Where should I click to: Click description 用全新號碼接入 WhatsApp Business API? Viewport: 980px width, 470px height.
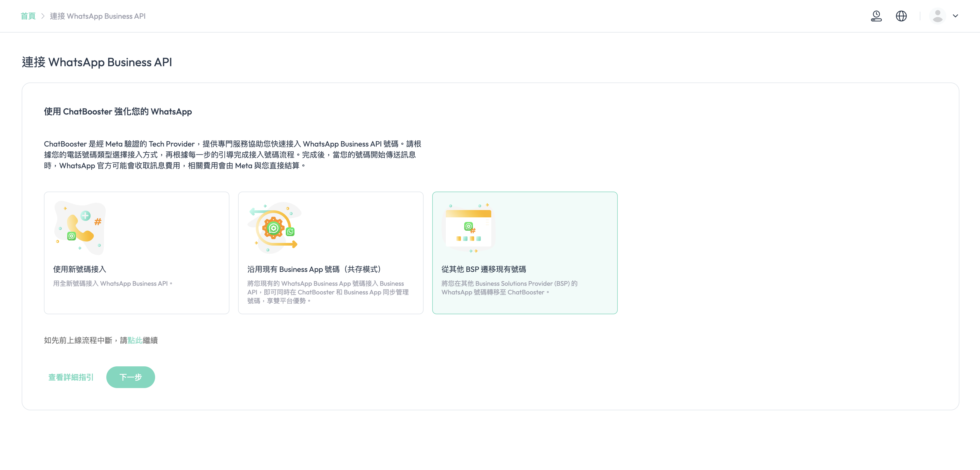(113, 284)
